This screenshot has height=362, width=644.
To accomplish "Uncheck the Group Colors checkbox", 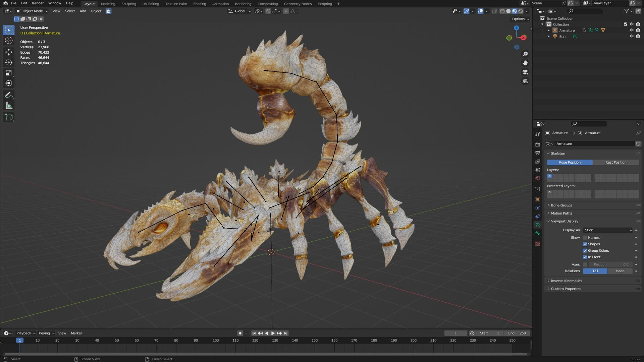I will [585, 251].
